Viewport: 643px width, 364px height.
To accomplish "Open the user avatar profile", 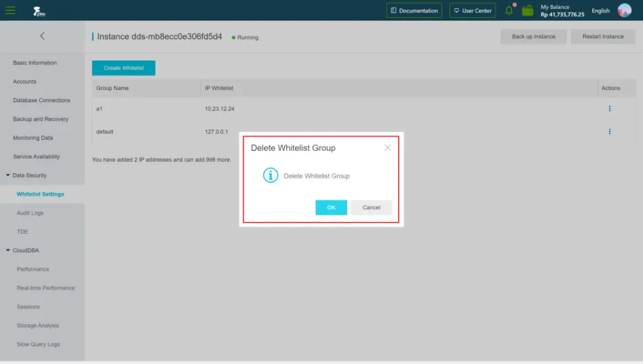I will tap(624, 10).
